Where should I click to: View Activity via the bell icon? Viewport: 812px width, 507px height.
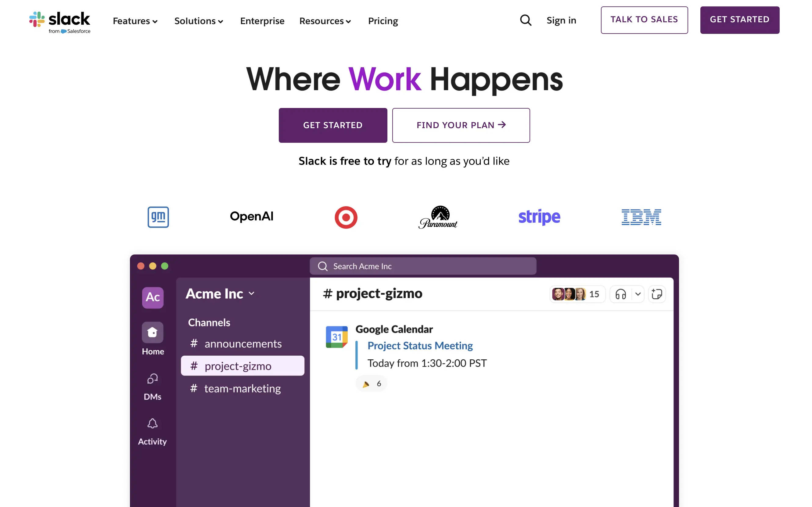(x=153, y=424)
